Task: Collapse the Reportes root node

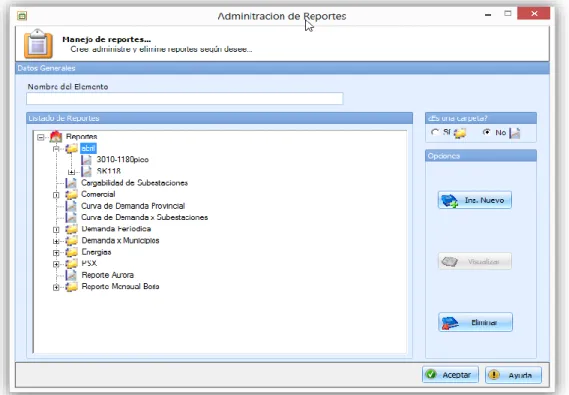Action: click(41, 137)
